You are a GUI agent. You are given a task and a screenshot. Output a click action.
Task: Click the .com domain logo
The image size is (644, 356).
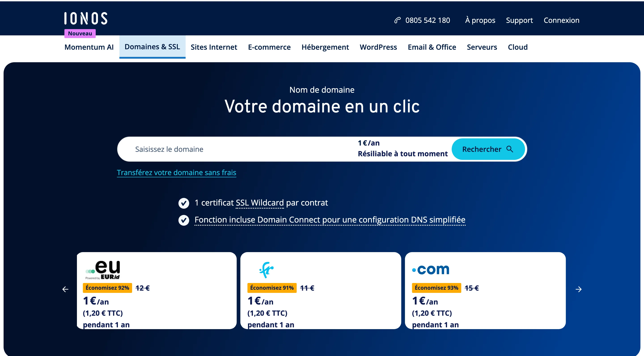(430, 270)
